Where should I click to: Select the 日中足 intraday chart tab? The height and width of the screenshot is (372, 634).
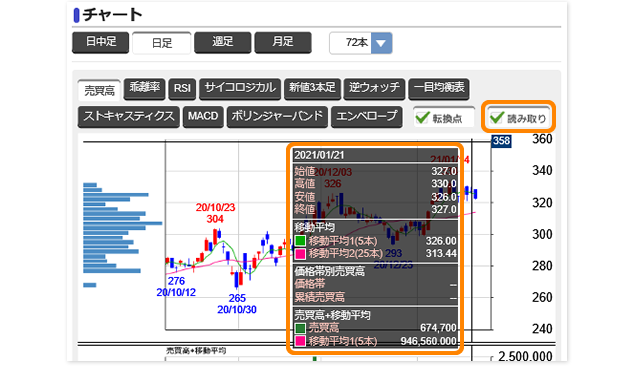pyautogui.click(x=101, y=42)
